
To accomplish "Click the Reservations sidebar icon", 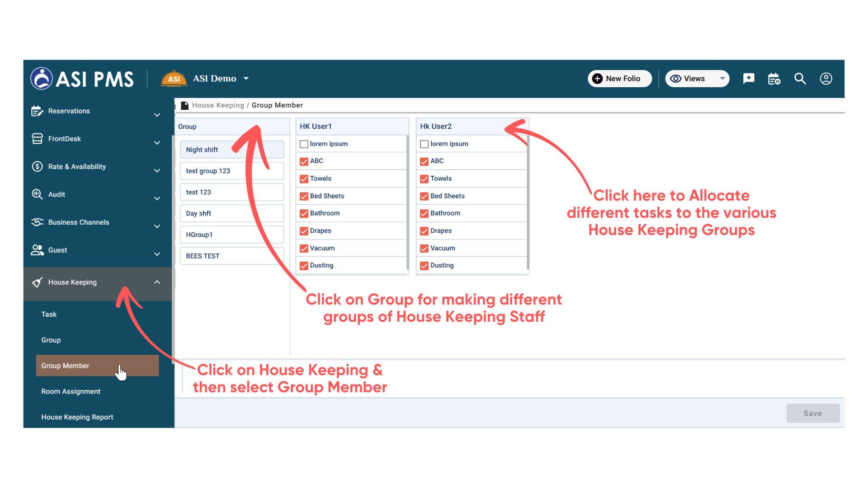I will (37, 111).
